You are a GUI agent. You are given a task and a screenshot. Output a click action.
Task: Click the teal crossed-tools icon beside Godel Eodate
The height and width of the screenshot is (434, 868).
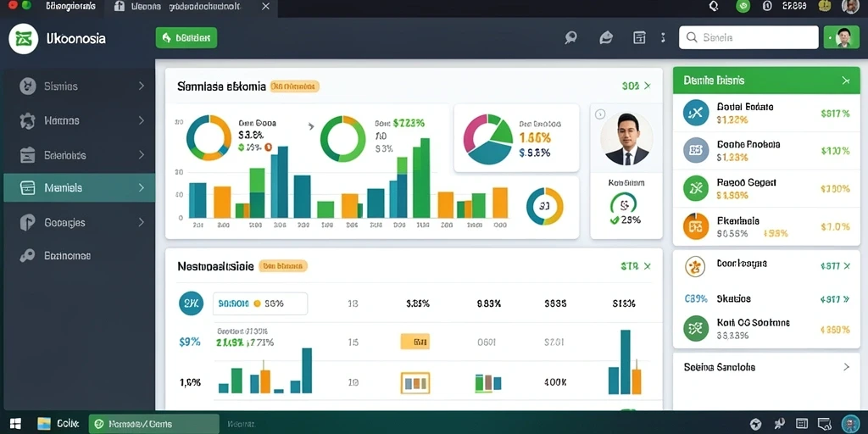(696, 114)
